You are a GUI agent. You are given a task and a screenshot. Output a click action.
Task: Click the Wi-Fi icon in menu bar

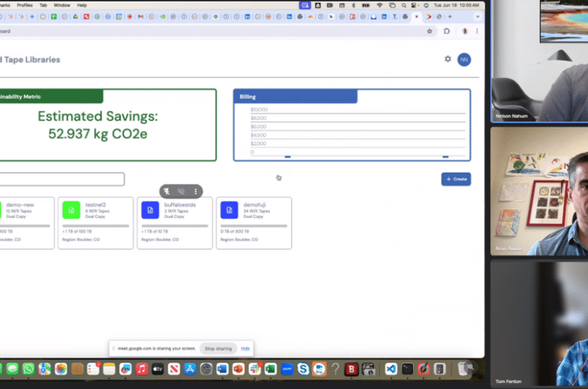(379, 5)
